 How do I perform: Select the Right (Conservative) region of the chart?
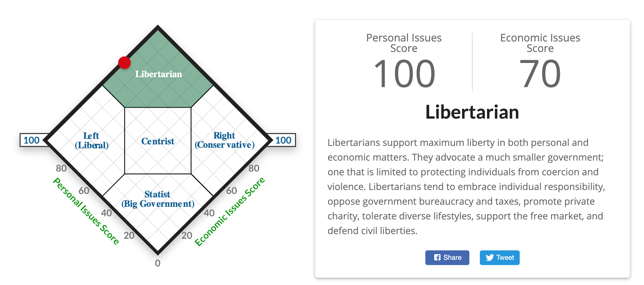(224, 140)
